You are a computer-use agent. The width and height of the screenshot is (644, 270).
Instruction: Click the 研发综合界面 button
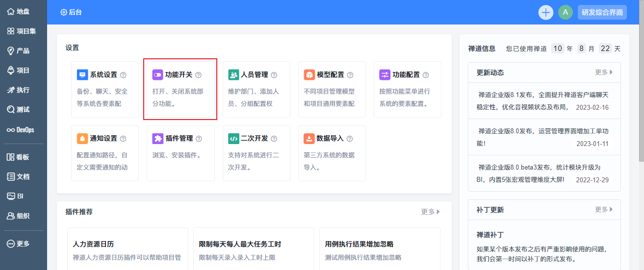(x=602, y=12)
